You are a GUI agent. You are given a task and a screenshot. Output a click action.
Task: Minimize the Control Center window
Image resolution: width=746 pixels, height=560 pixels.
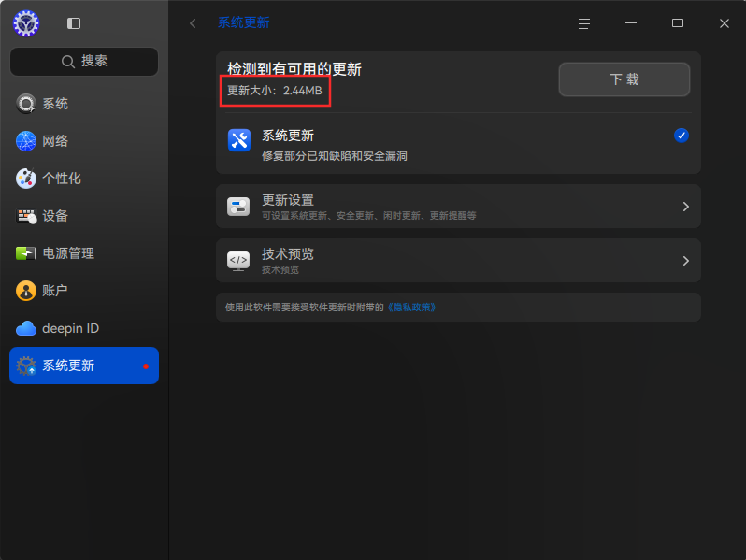631,22
